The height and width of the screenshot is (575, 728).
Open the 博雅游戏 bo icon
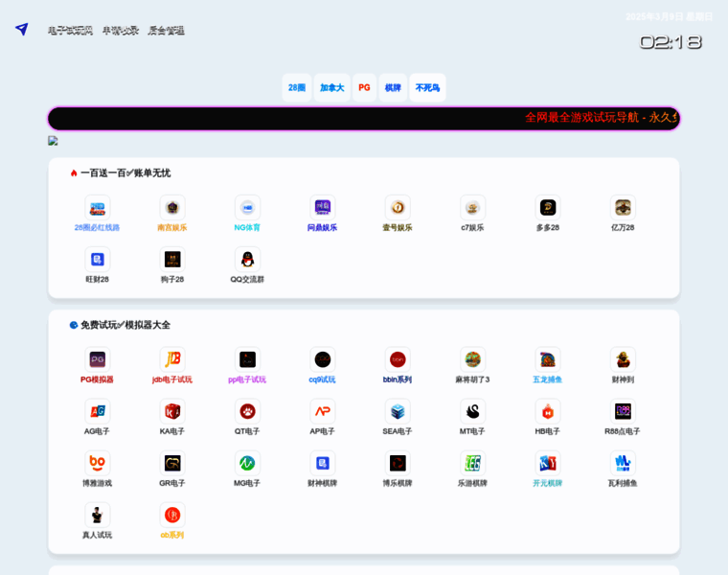pos(98,463)
